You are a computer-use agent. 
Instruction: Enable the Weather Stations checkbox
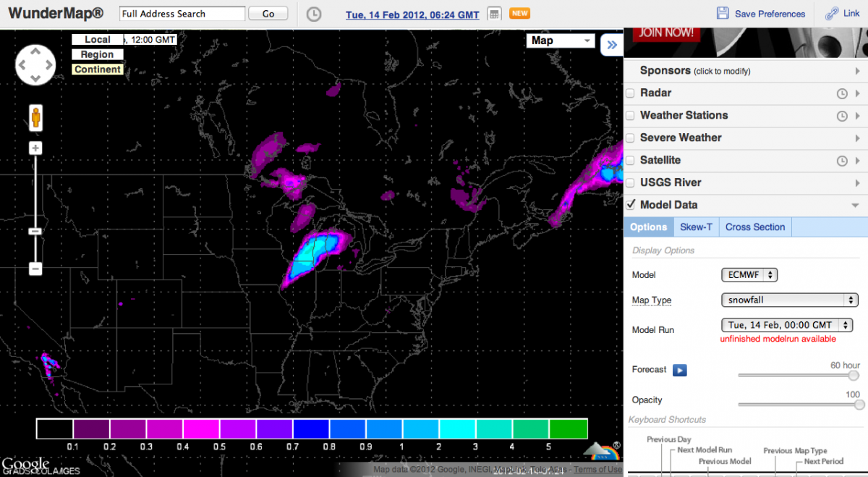click(x=630, y=116)
